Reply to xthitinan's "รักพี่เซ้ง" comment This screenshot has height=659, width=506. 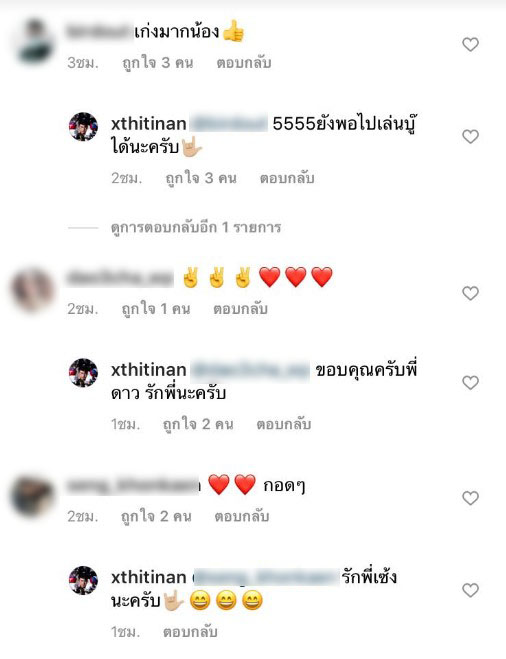coord(190,632)
